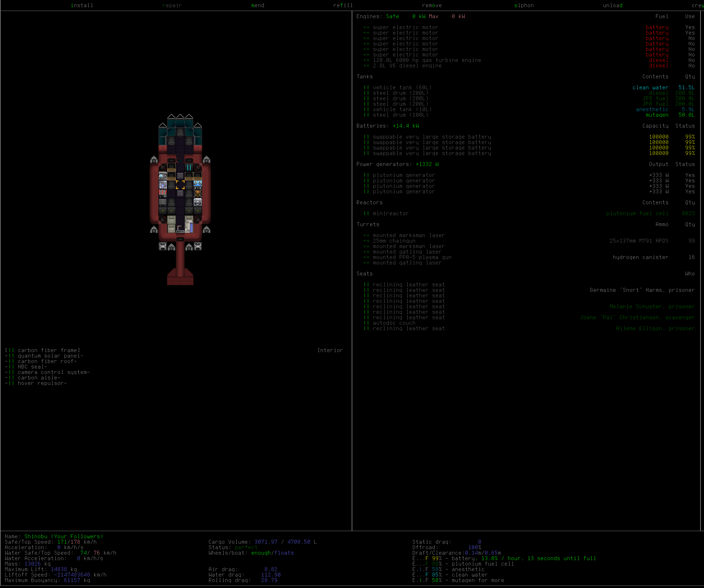Open the install menu option
The image size is (704, 588).
coord(82,5)
